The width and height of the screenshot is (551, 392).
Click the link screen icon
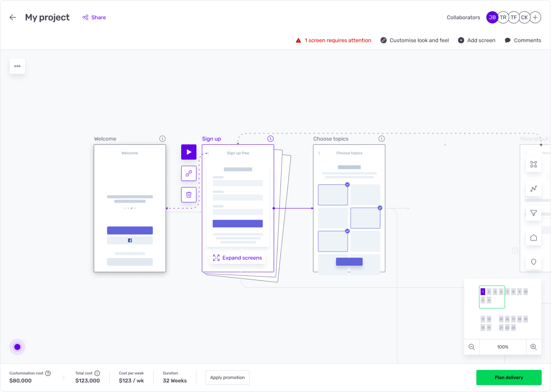tap(189, 173)
